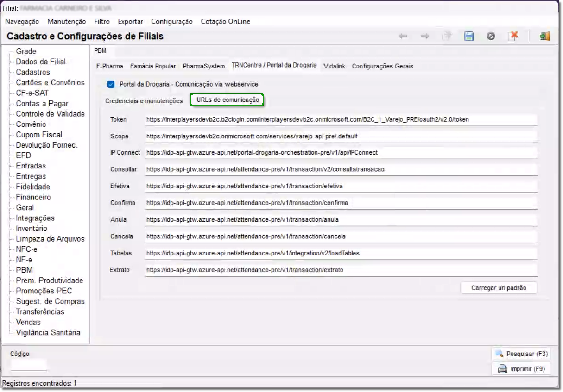Click the Imprimir (F9) button

point(522,369)
